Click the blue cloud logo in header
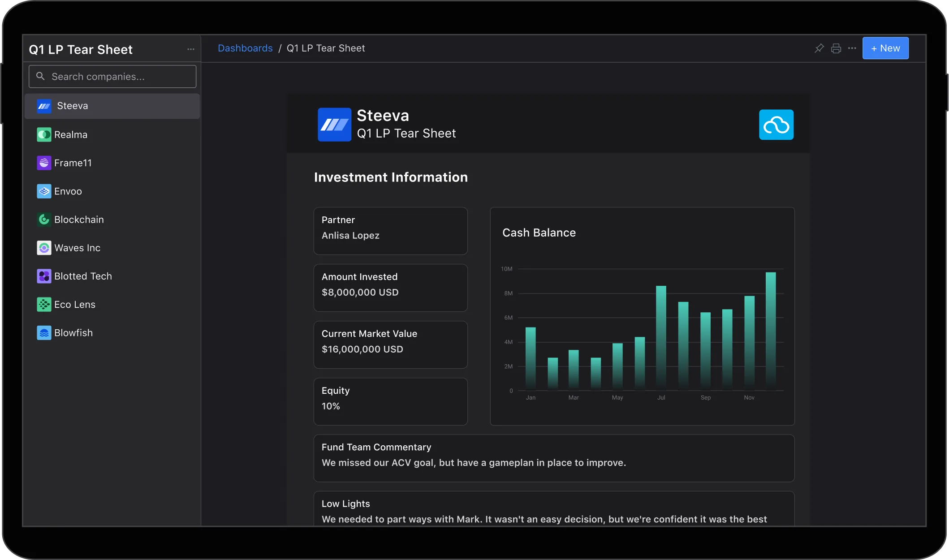The image size is (949, 560). (x=776, y=125)
